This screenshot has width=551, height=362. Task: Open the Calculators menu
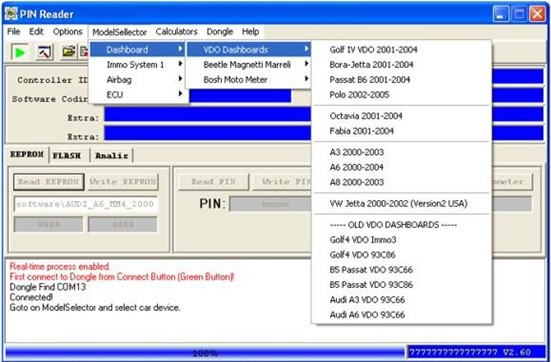click(x=176, y=32)
